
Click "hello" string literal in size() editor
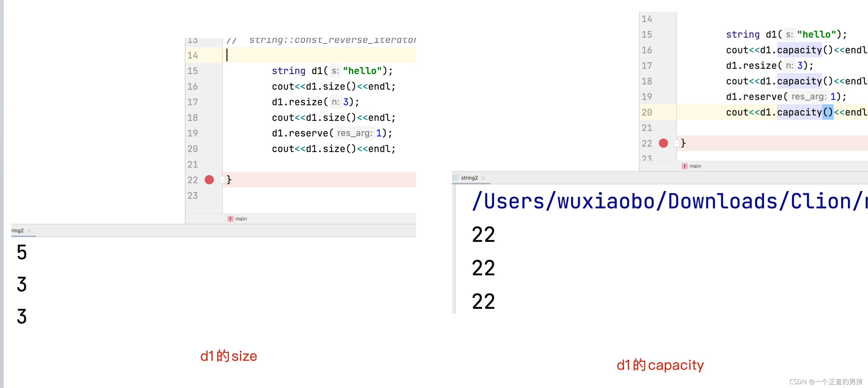[362, 71]
